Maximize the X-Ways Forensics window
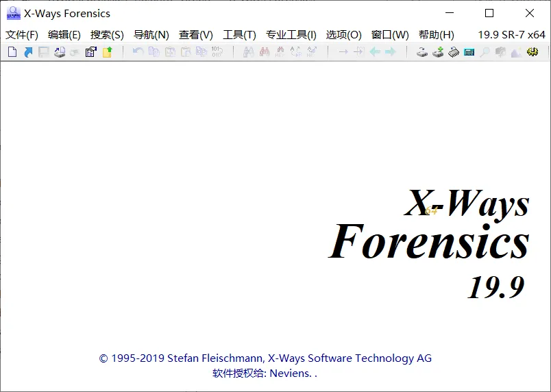Screen dimensions: 551x392 tap(489, 13)
